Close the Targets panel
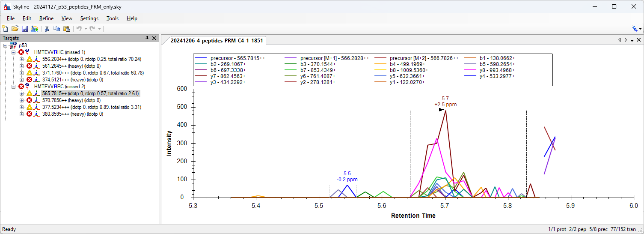 pyautogui.click(x=154, y=38)
